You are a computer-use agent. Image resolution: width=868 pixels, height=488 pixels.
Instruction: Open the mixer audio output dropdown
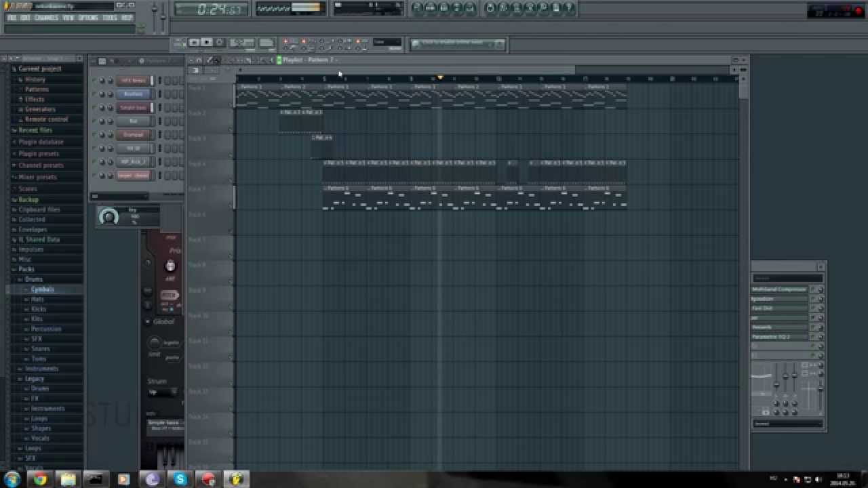[788, 424]
